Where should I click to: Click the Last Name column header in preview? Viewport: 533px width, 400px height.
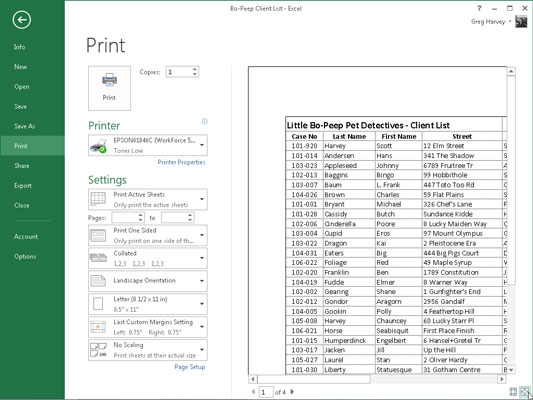pos(349,136)
